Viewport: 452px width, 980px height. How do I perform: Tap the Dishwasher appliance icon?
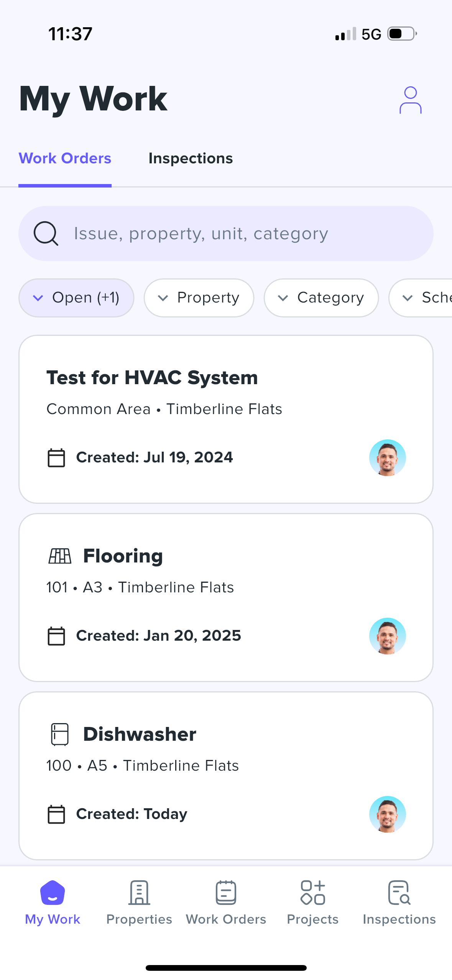click(x=60, y=734)
